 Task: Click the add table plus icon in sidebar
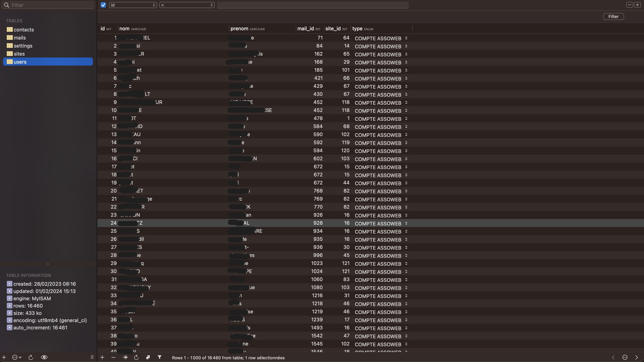click(4, 357)
